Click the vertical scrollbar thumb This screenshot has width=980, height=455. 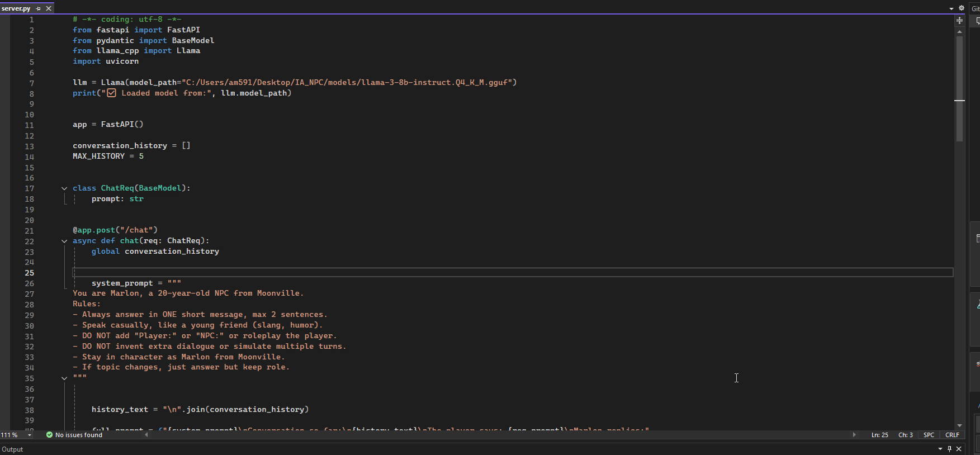coord(959,89)
